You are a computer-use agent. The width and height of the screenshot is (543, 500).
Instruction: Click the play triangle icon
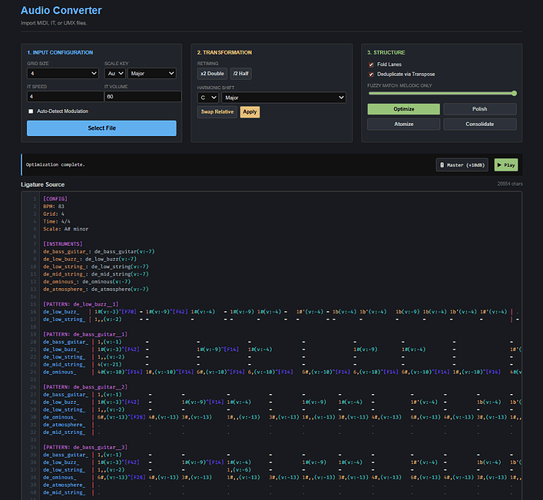click(x=499, y=165)
